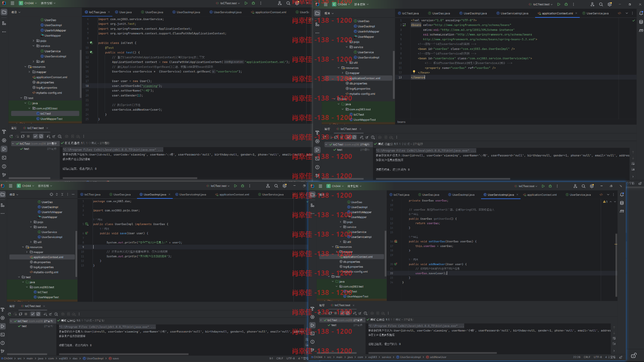Open the Structure tool window in top-left window
This screenshot has width=644, height=362.
pyautogui.click(x=4, y=23)
